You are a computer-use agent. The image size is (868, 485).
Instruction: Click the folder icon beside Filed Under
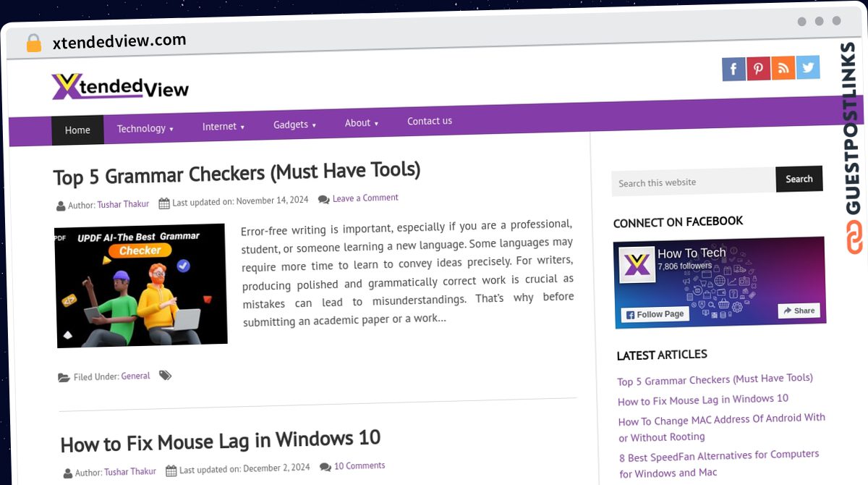[64, 378]
